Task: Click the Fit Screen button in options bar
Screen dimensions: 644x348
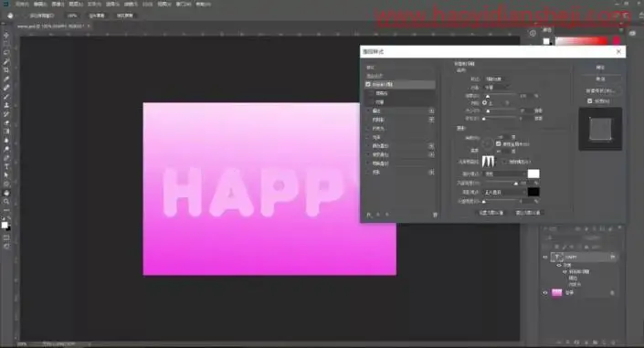Action: pyautogui.click(x=97, y=16)
